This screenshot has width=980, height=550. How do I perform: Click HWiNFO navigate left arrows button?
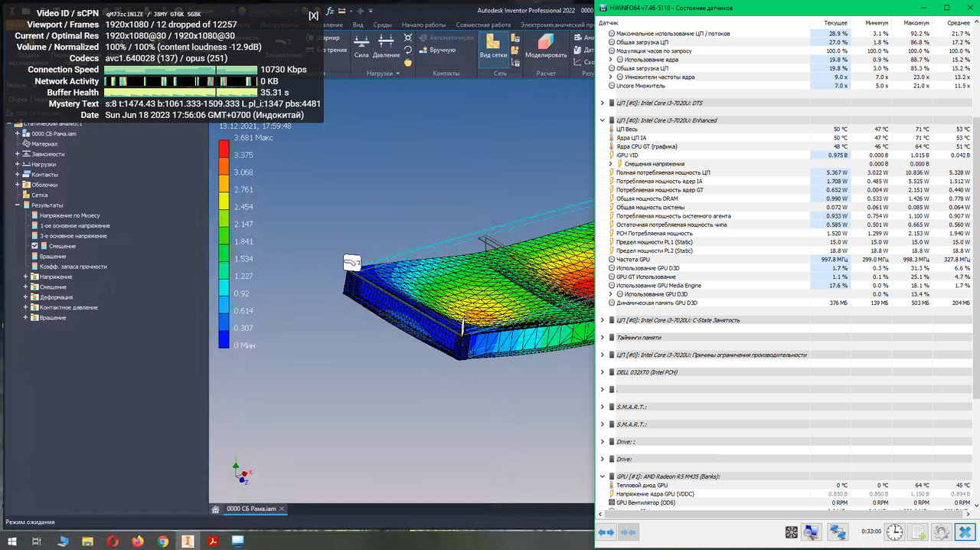click(x=606, y=532)
